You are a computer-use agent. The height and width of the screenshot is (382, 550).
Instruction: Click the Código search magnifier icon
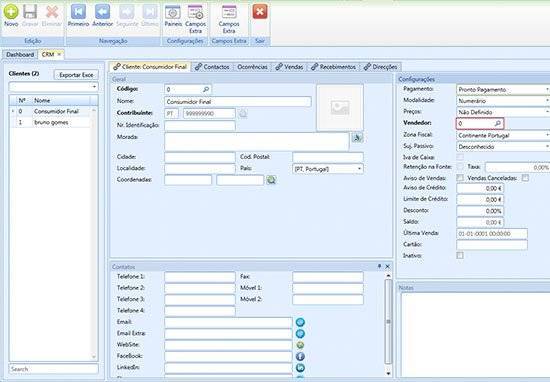point(206,90)
